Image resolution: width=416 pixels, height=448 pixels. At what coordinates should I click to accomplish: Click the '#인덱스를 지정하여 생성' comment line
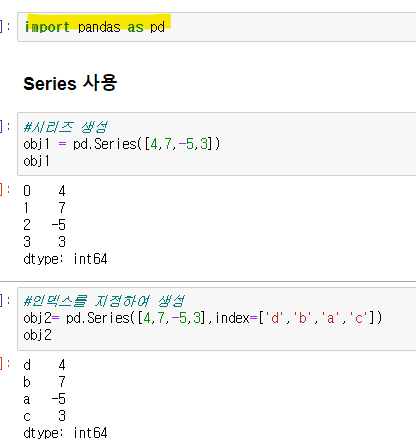(x=104, y=301)
